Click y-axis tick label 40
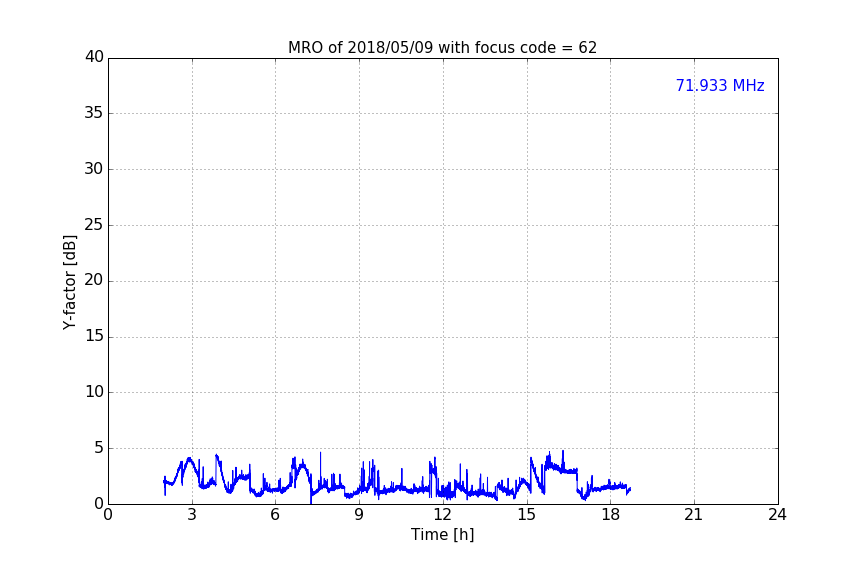Image resolution: width=864 pixels, height=576 pixels. (x=94, y=57)
